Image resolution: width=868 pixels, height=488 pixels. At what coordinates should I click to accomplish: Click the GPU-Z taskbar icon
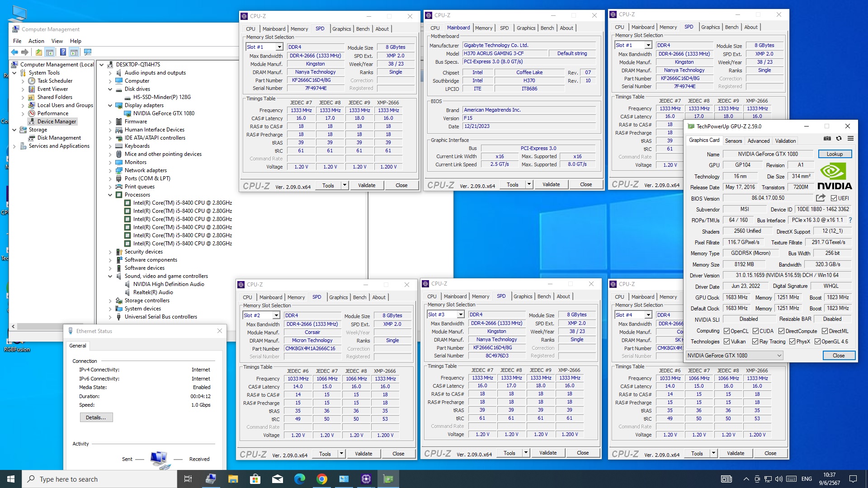[x=388, y=479]
